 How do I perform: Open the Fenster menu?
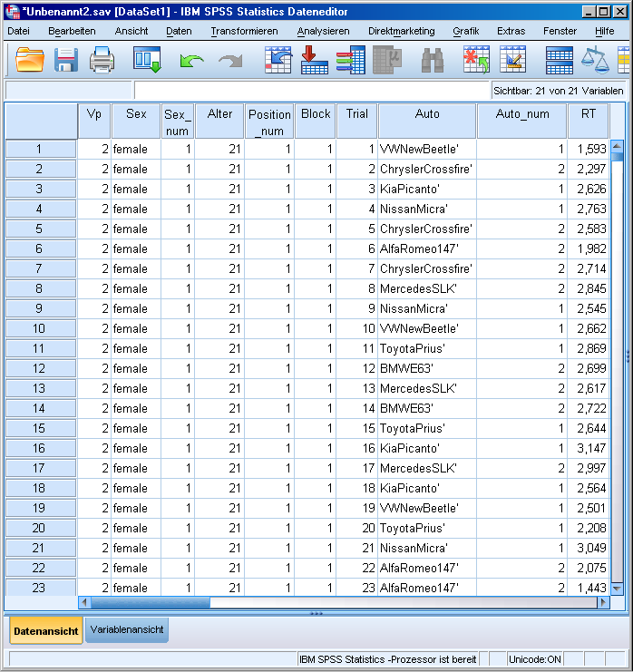[x=560, y=31]
